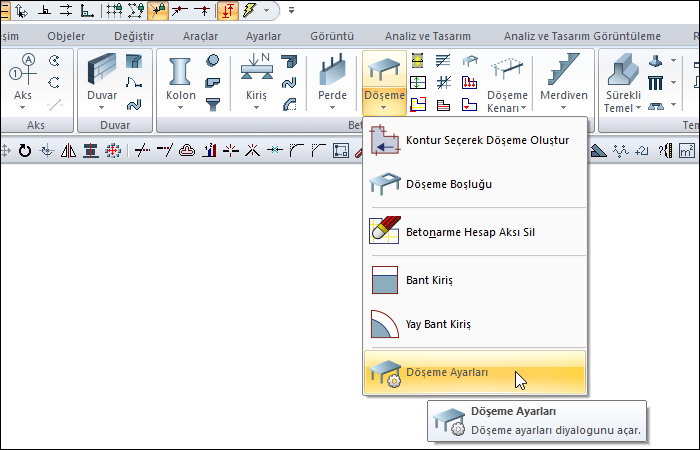The width and height of the screenshot is (700, 450).
Task: Select the arc beam icon below curved beam
Action: (289, 104)
